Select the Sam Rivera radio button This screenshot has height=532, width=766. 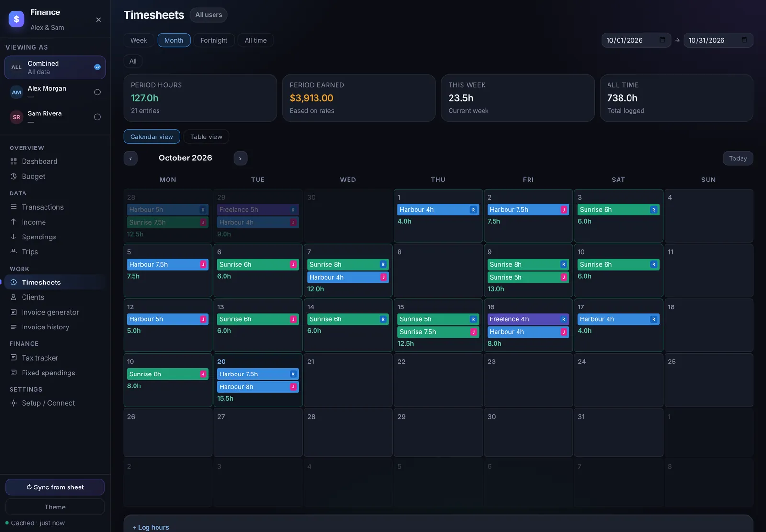[97, 117]
